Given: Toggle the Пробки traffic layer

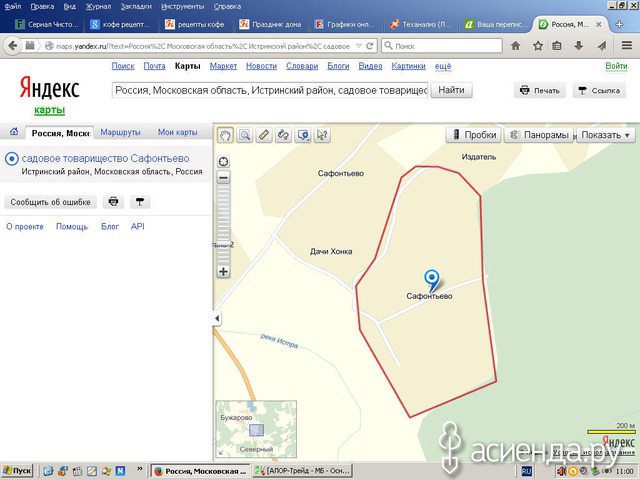Looking at the screenshot, I should point(473,135).
